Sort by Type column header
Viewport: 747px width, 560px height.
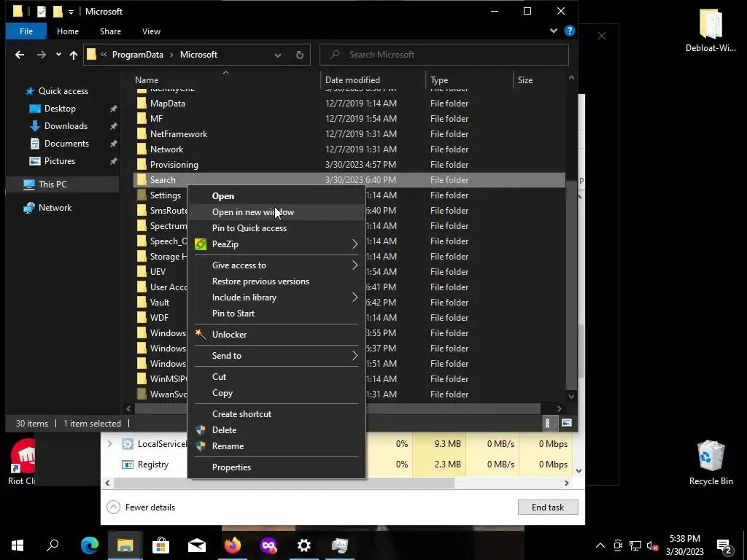pos(438,80)
